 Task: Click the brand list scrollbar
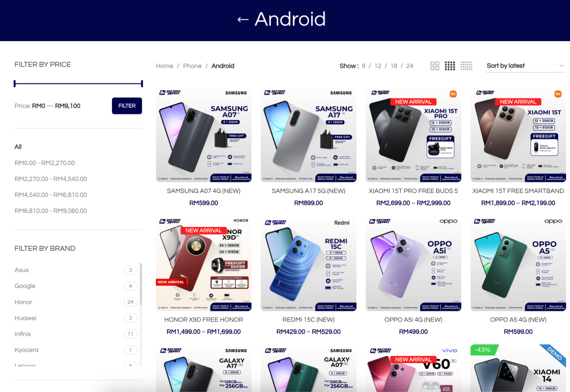[x=141, y=284]
